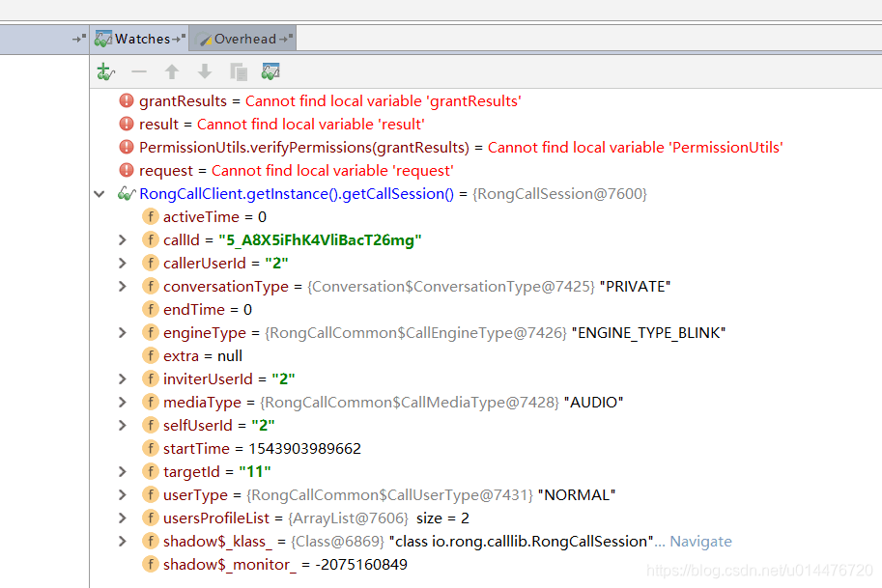This screenshot has width=882, height=588.
Task: Switch to the Overhead tab
Action: 244,39
